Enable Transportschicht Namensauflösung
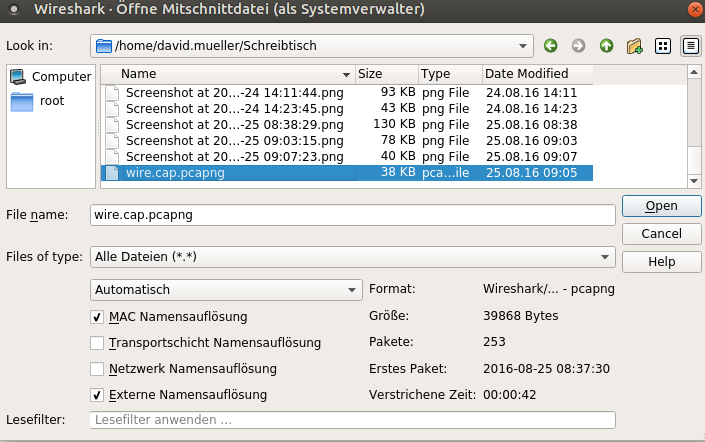 pyautogui.click(x=97, y=343)
